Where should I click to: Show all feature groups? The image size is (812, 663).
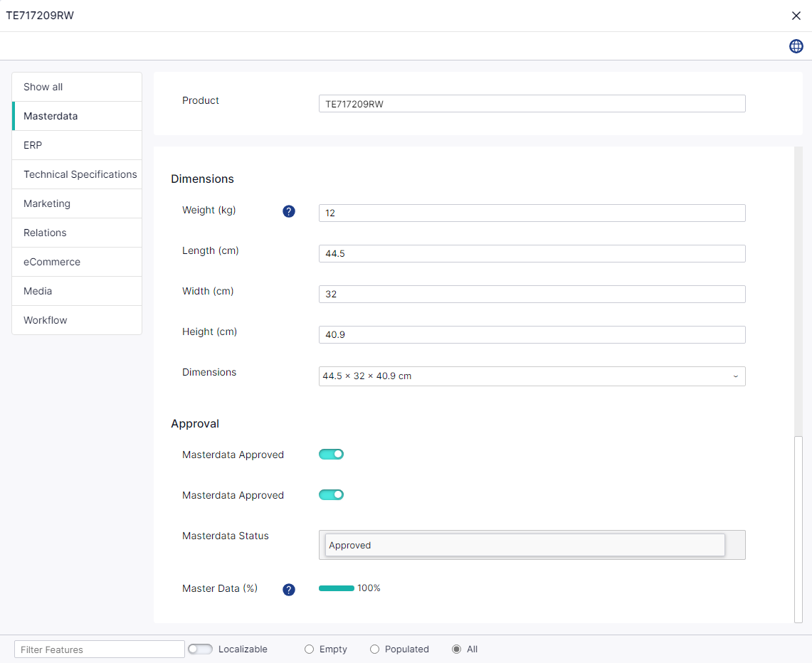coord(77,87)
